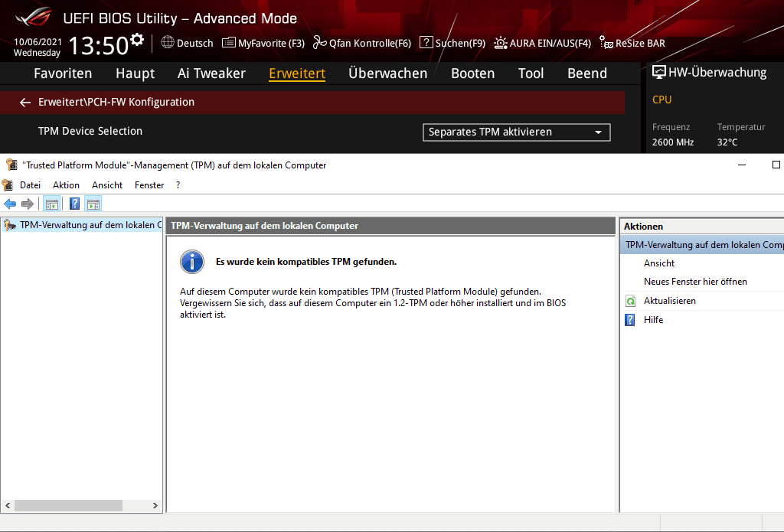Open the Überwachen tab
The image size is (784, 532).
[388, 73]
